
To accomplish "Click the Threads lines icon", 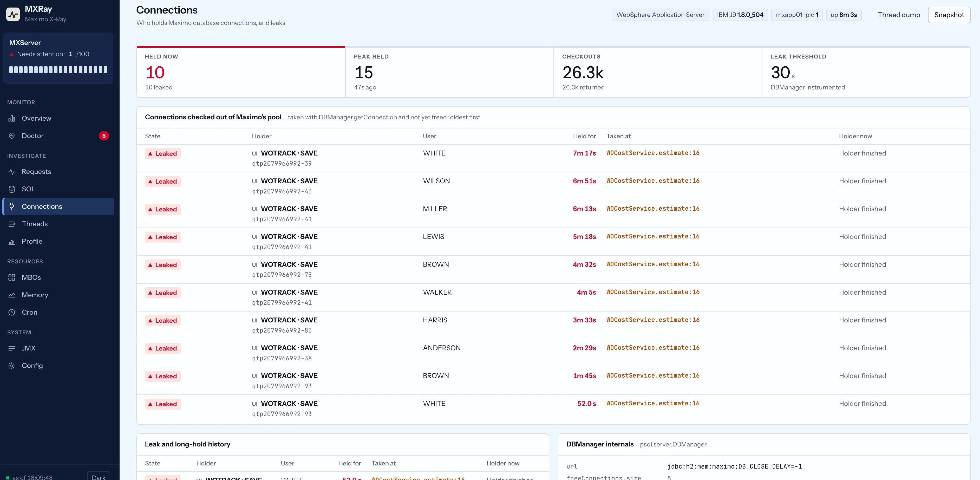I will tap(12, 224).
